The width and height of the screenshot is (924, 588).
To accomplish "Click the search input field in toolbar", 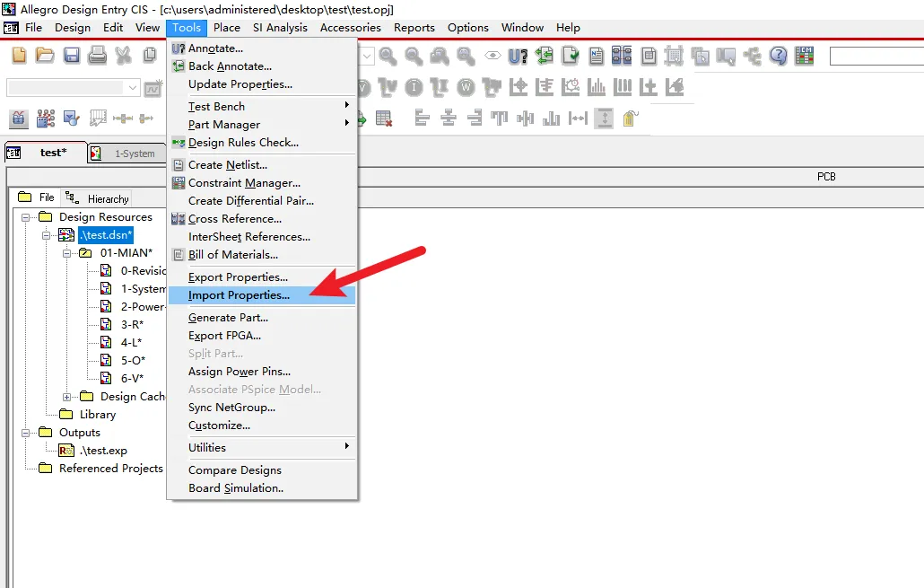I will 876,56.
